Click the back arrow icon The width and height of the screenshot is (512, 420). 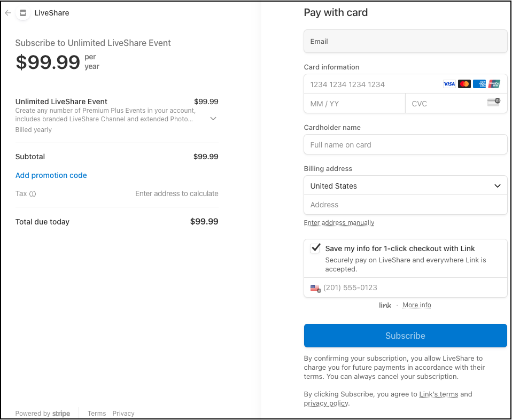[8, 13]
